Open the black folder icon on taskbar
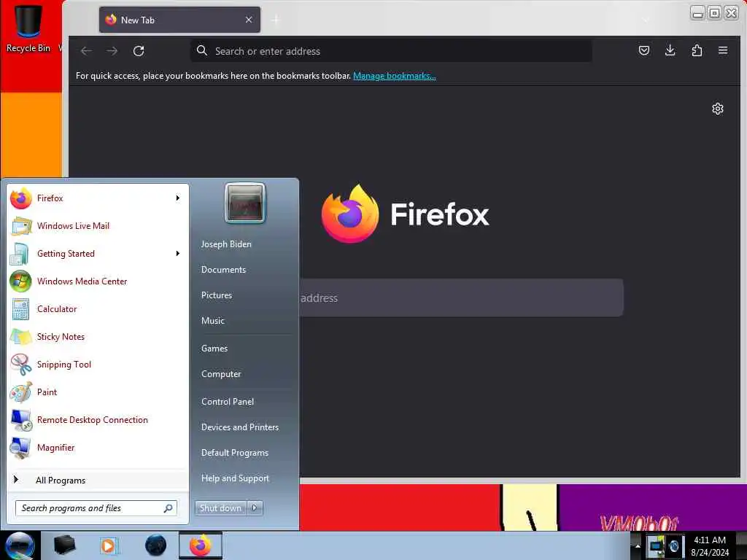Viewport: 747px width, 560px height. click(x=64, y=545)
